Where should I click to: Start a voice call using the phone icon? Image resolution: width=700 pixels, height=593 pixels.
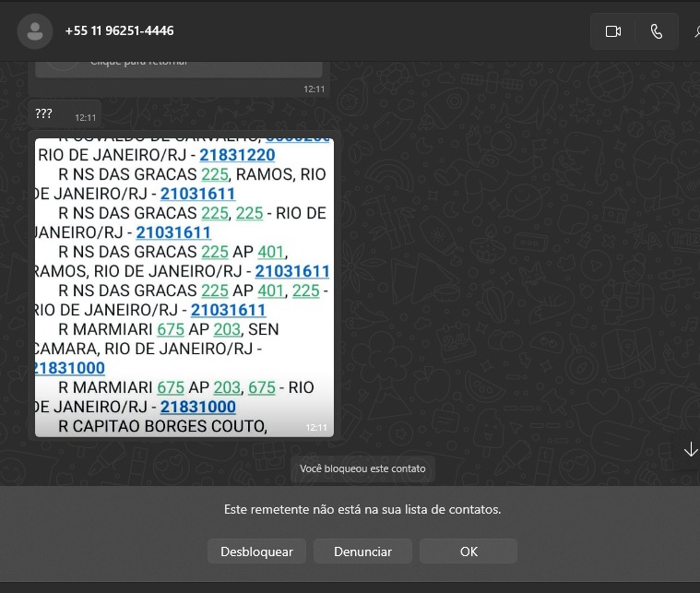(x=657, y=31)
